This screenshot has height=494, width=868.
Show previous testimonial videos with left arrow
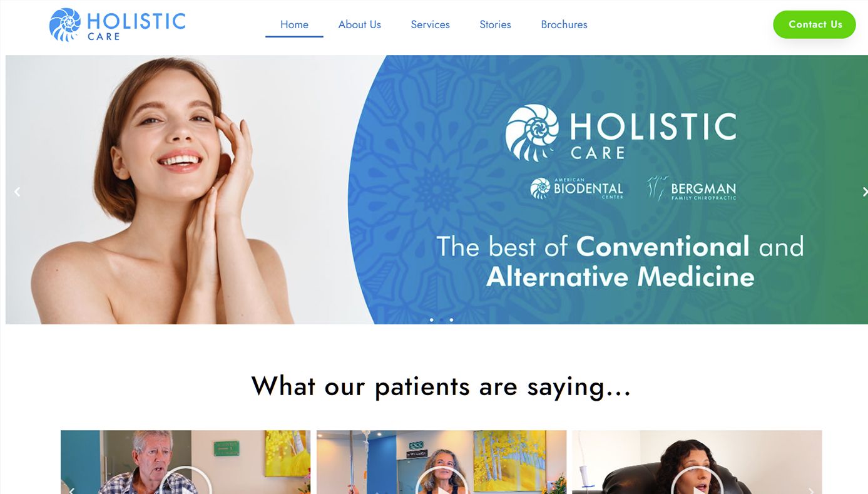(71, 490)
